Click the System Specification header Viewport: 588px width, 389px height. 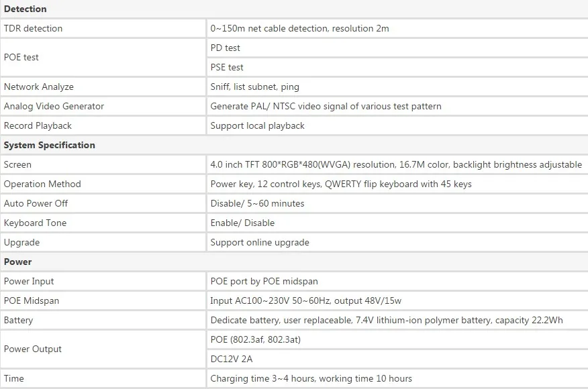pyautogui.click(x=49, y=145)
